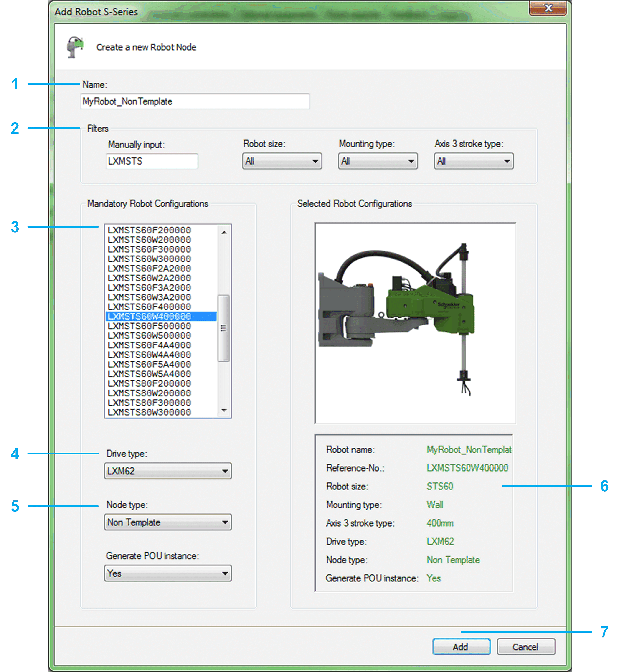The width and height of the screenshot is (624, 672).
Task: Click the Name input field
Action: click(195, 101)
